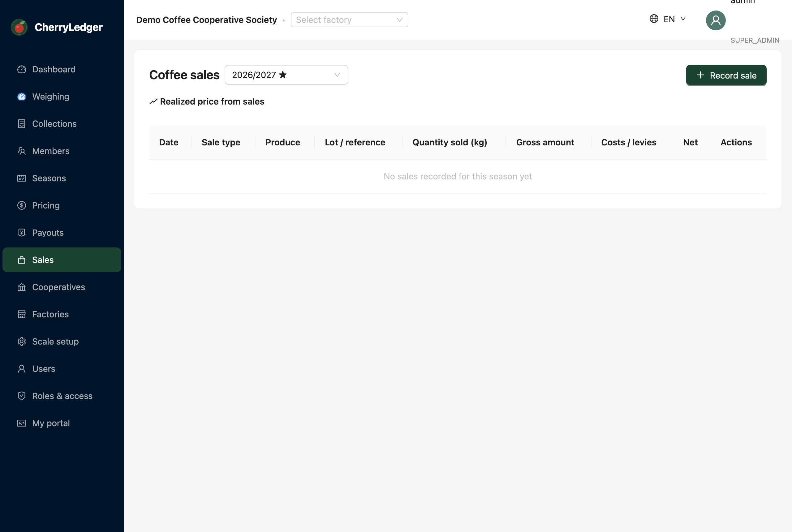Open the admin user avatar

(716, 20)
